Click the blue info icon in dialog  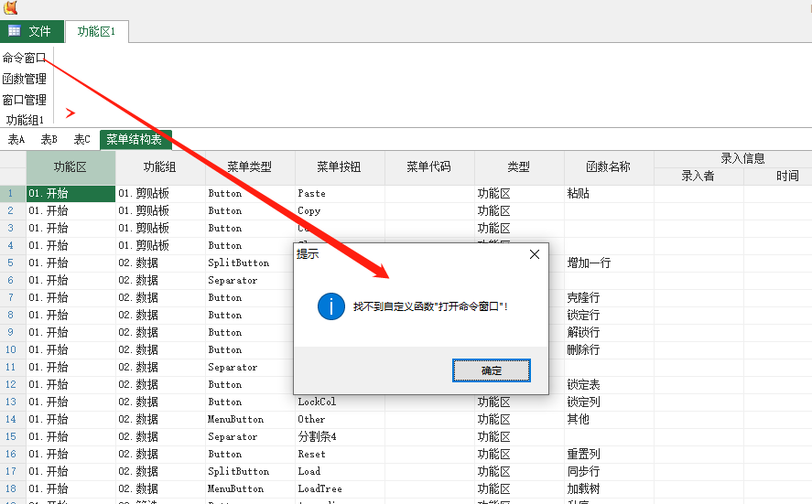(330, 306)
